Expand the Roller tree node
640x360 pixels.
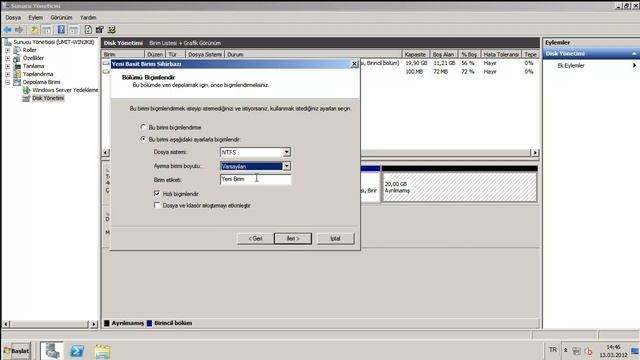click(x=8, y=50)
